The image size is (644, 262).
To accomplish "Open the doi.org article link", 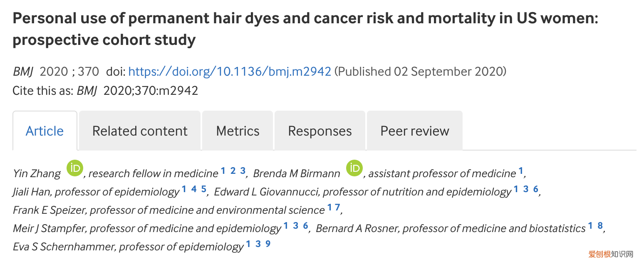I will (x=230, y=72).
